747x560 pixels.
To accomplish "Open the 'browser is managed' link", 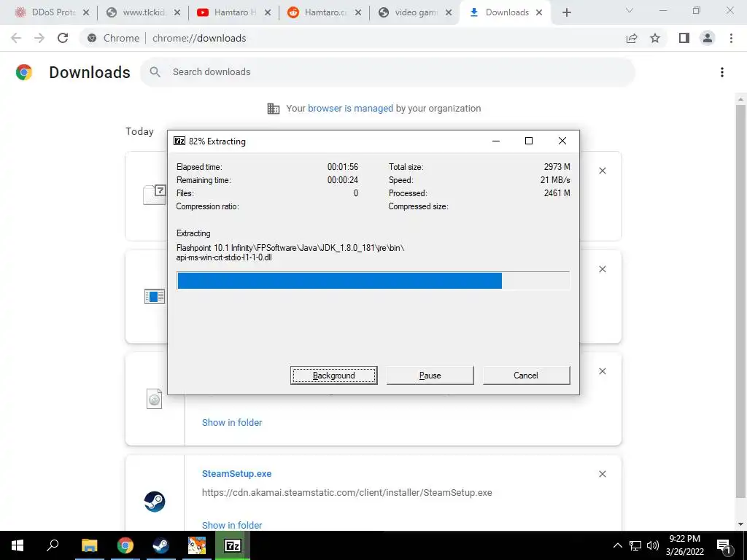I will (350, 108).
